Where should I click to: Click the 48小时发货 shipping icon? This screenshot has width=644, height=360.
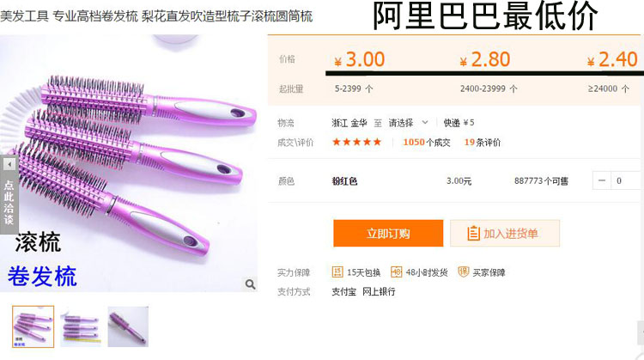click(396, 272)
